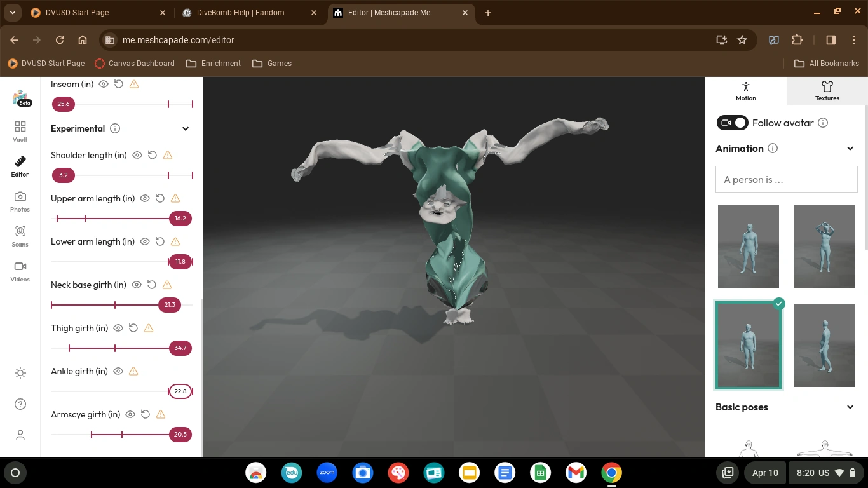Open the Canvas Dashboard bookmark
Screen dimensions: 868x488
(135, 64)
